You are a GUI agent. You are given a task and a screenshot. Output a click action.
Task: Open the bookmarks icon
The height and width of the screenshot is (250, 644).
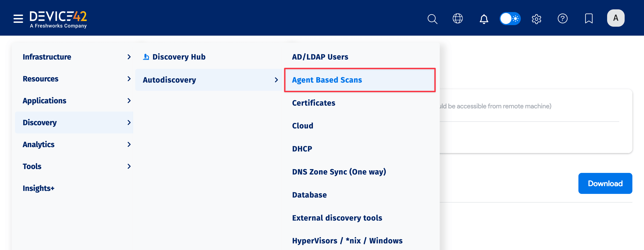point(589,18)
